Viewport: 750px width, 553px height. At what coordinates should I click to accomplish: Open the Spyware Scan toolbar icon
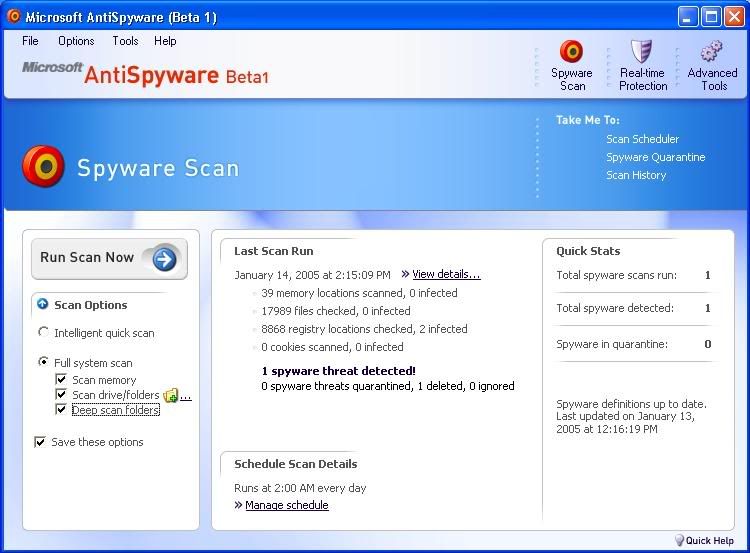(572, 51)
